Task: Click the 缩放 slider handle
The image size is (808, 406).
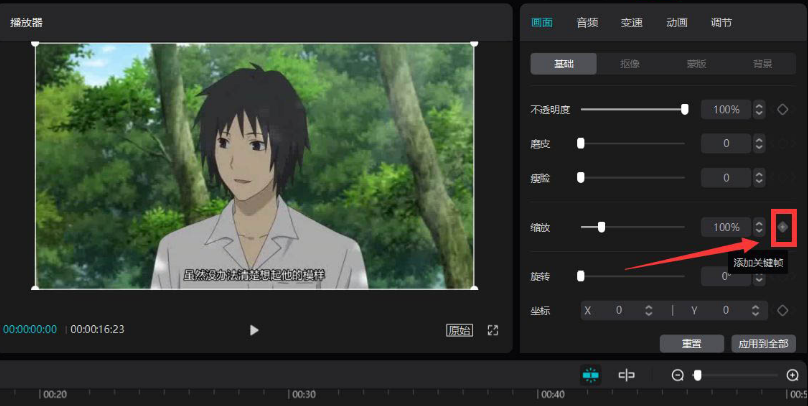Action: [601, 227]
